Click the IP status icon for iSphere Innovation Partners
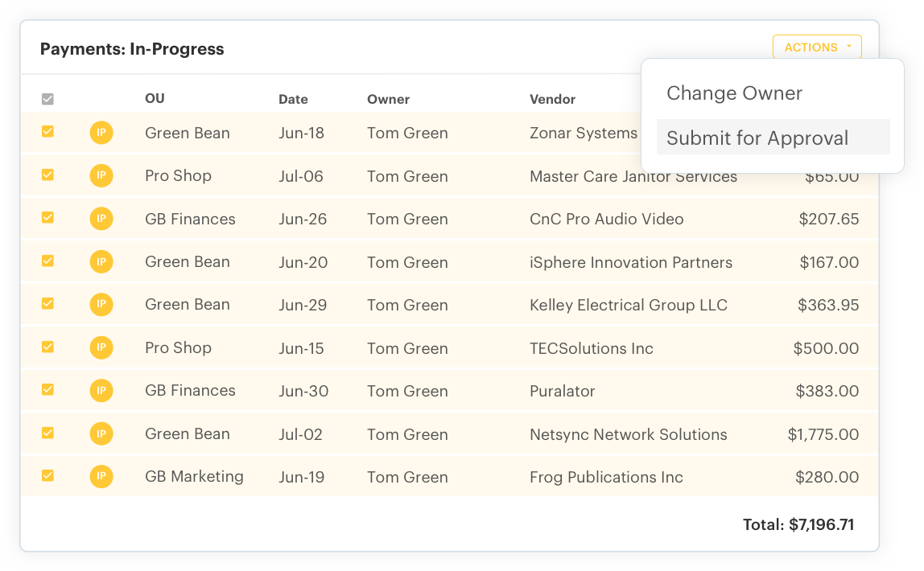The height and width of the screenshot is (571, 924). (101, 261)
